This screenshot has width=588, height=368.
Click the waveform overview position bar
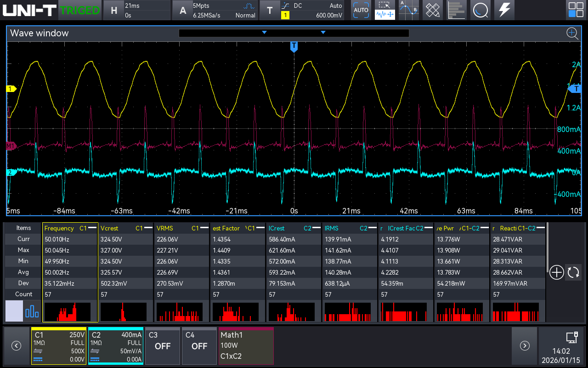click(294, 33)
